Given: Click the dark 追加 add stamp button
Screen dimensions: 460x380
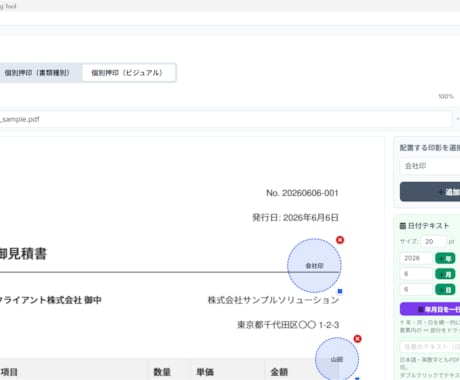Looking at the screenshot, I should pyautogui.click(x=430, y=192).
